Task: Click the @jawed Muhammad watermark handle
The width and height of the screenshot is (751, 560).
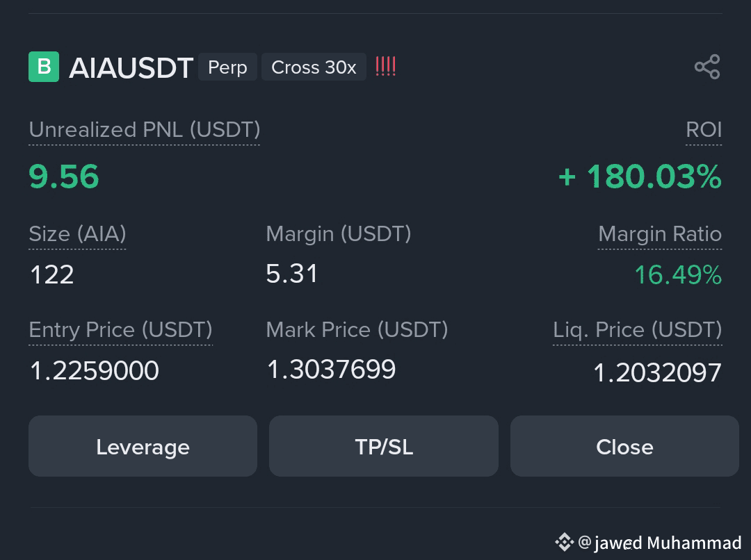Action: click(659, 543)
